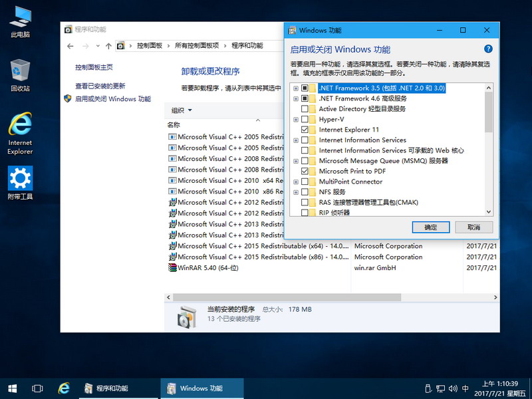Open 查看已安装的更新 link
The width and height of the screenshot is (532, 399).
(100, 86)
